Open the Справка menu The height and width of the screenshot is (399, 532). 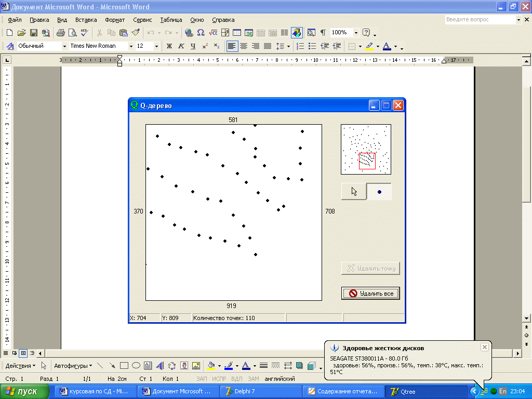pos(223,20)
